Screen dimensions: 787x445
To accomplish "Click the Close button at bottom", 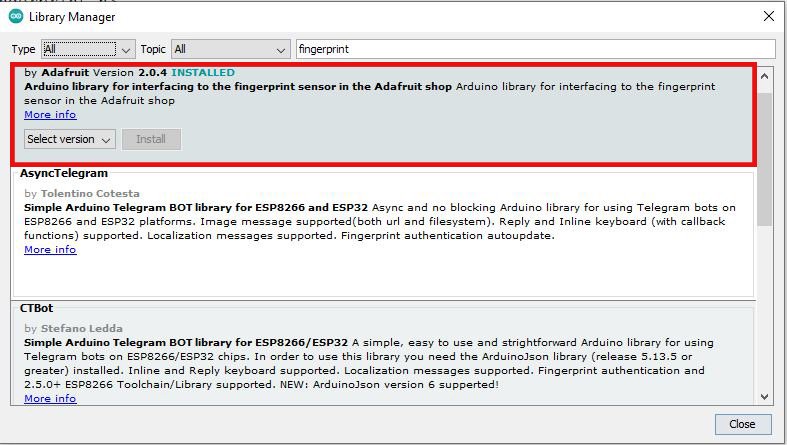I will tap(742, 424).
